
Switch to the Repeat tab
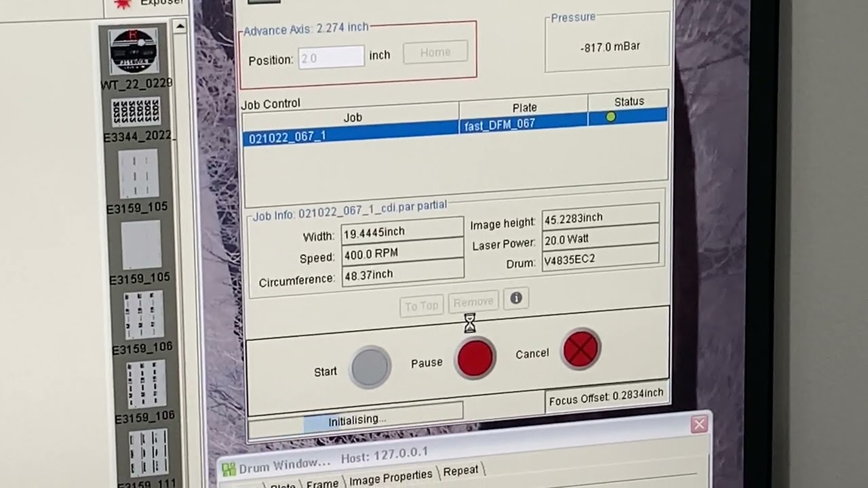click(x=460, y=470)
